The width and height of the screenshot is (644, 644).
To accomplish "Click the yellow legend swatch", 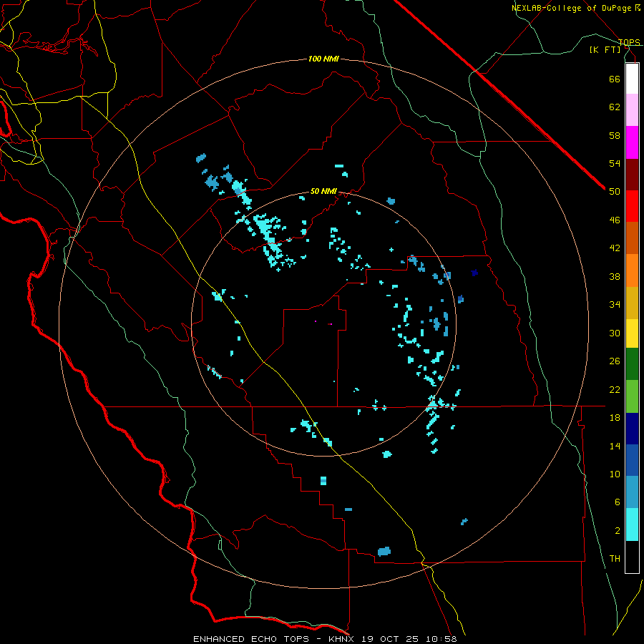I will pos(632,333).
